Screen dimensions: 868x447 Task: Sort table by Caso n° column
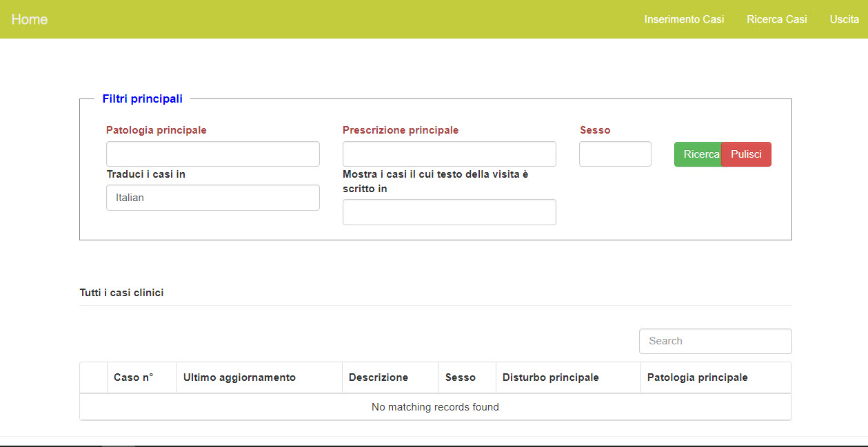[134, 377]
